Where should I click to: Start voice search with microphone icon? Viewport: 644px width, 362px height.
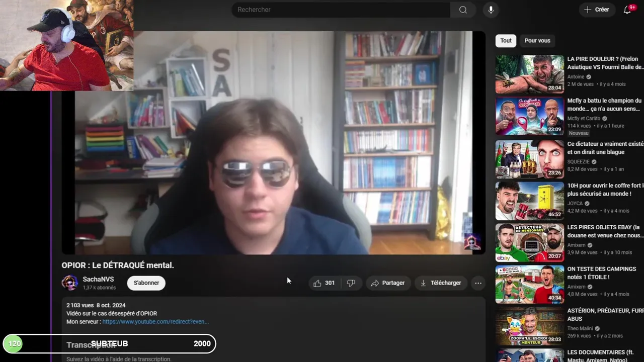click(x=491, y=10)
